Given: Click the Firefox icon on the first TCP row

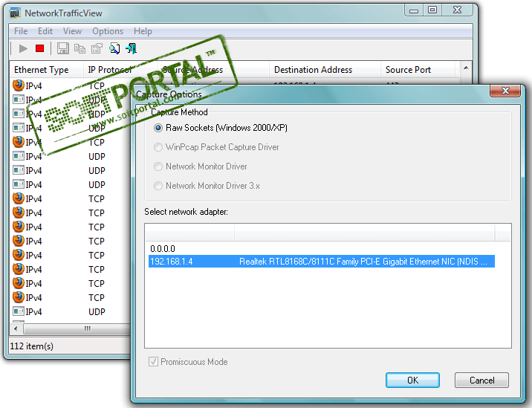Looking at the screenshot, I should (19, 85).
